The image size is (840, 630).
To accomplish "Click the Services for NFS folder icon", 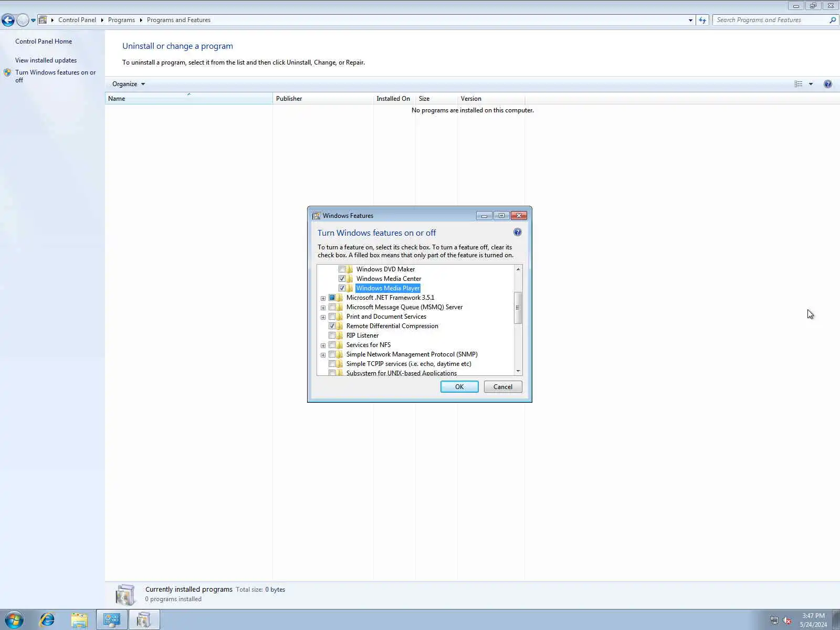I will 340,345.
